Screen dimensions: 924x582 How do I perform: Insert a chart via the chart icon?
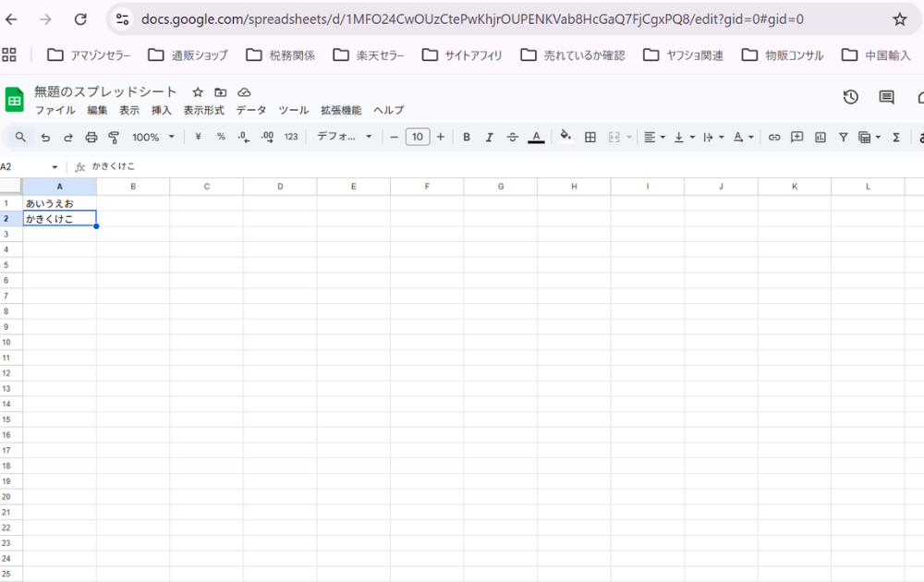(x=821, y=137)
